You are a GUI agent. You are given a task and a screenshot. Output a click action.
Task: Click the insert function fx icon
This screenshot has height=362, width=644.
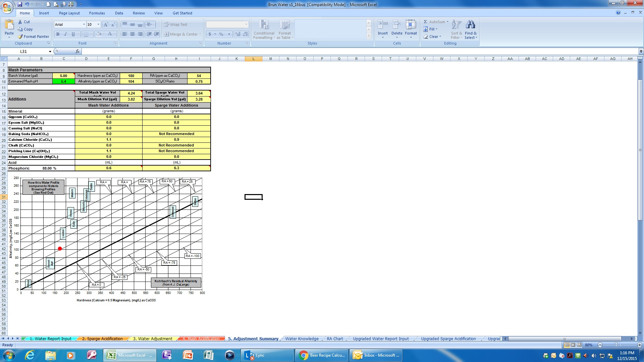click(77, 51)
